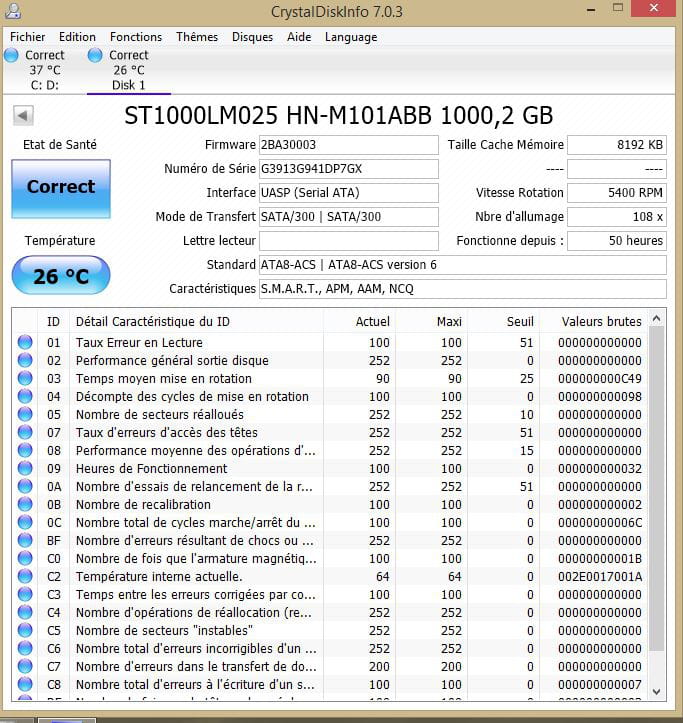The image size is (683, 723).
Task: Click the Correct health status button
Action: (61, 189)
